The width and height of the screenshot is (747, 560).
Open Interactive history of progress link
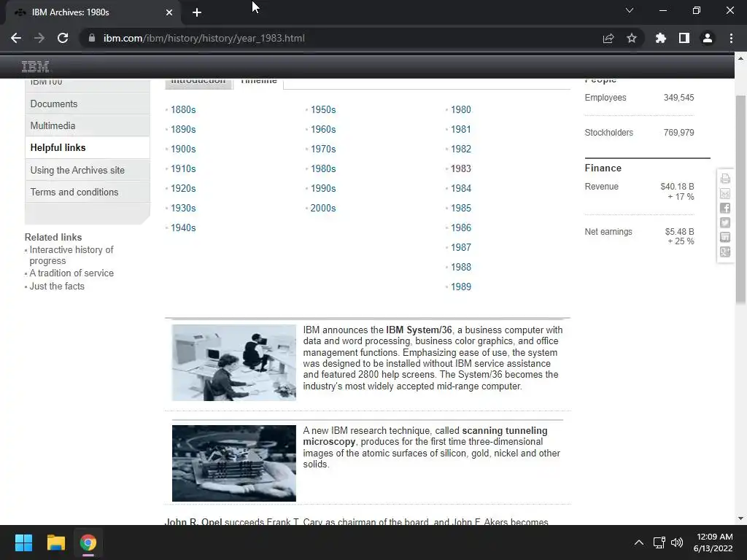tap(71, 255)
